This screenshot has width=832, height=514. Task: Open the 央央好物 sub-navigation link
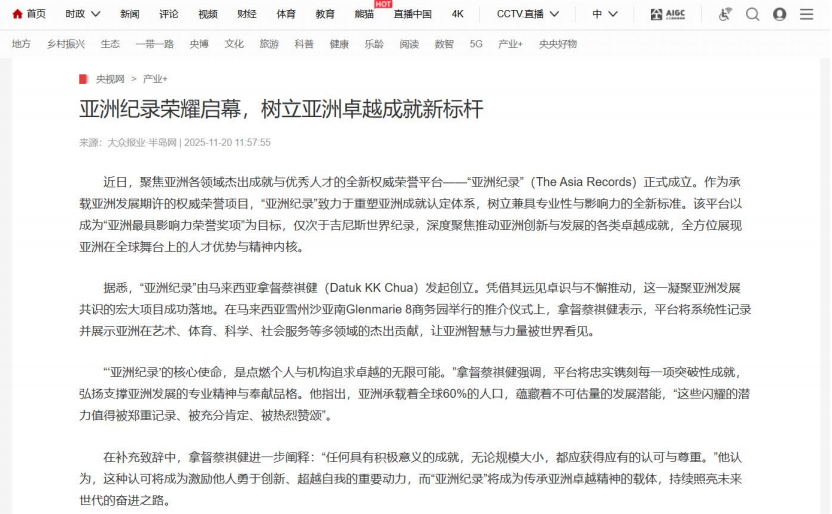click(x=558, y=44)
